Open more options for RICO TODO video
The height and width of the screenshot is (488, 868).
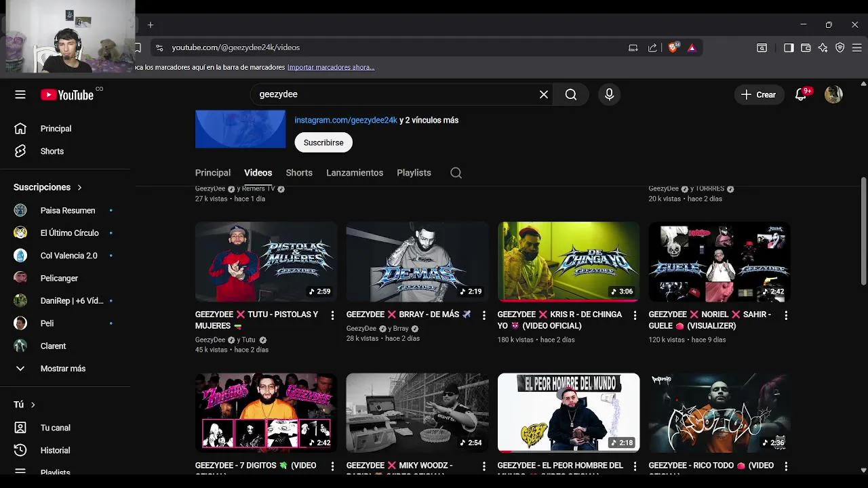pyautogui.click(x=786, y=466)
